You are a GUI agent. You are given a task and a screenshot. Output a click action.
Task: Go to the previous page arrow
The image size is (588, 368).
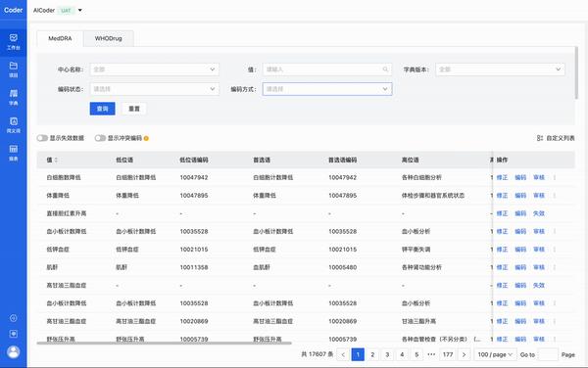pos(343,354)
